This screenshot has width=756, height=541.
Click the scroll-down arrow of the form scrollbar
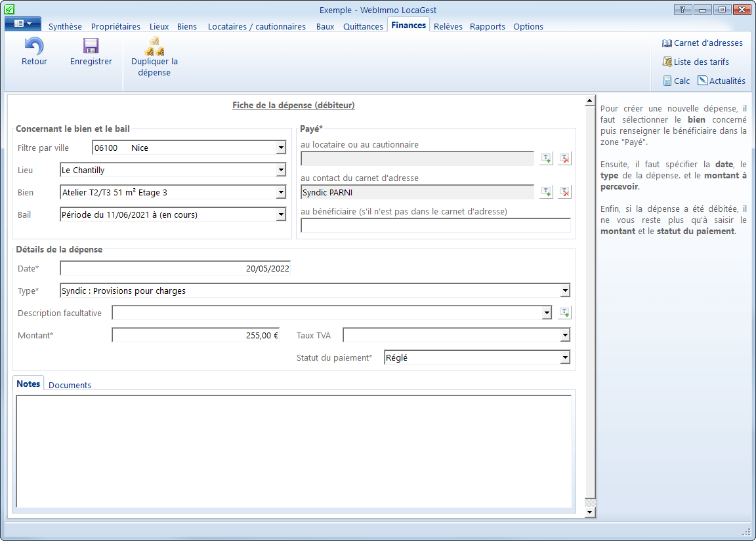pyautogui.click(x=589, y=511)
